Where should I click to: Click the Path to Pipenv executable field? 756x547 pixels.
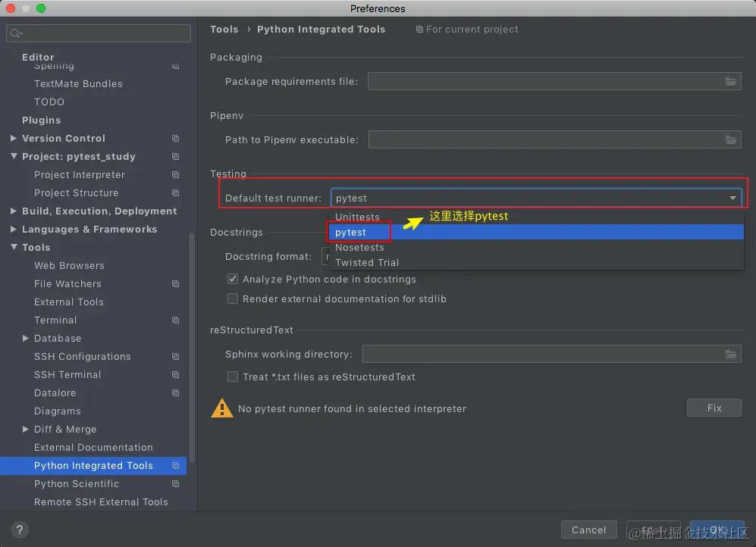tap(554, 139)
